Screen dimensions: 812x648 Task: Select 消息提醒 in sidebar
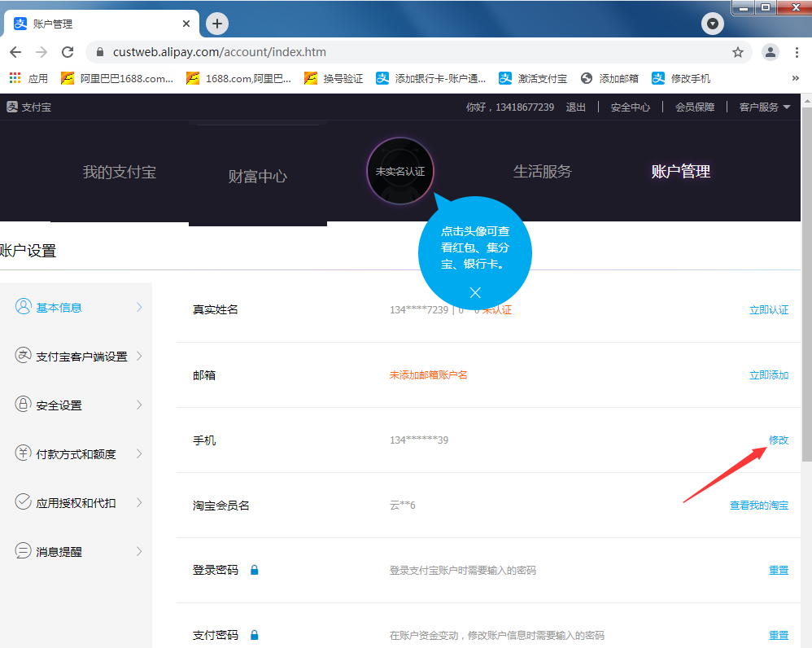click(59, 551)
